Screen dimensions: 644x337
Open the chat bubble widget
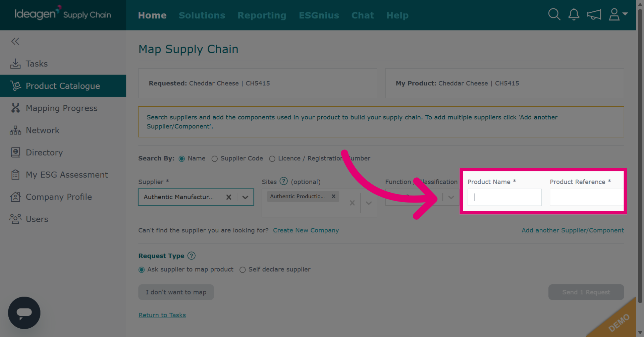pyautogui.click(x=24, y=313)
